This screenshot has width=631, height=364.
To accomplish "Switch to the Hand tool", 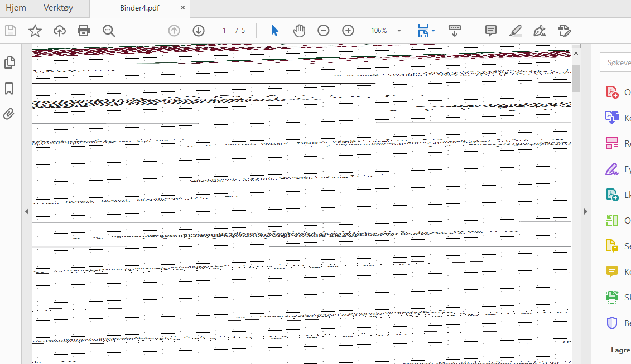I will coord(299,31).
